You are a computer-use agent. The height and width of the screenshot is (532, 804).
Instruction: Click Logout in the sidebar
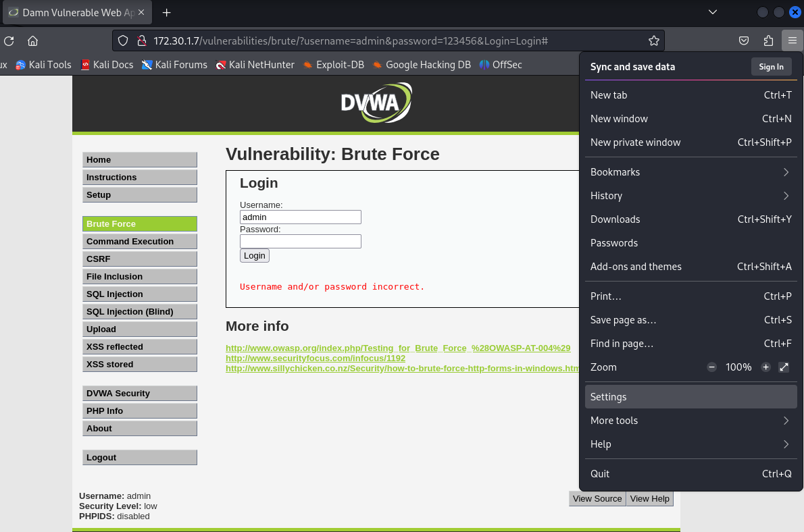pyautogui.click(x=139, y=457)
